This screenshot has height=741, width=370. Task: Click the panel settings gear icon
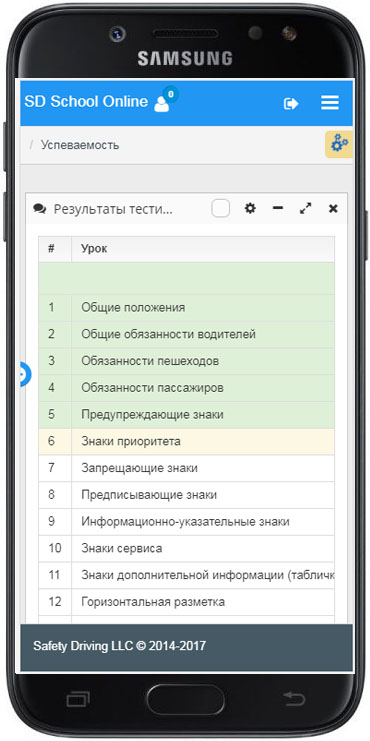250,208
